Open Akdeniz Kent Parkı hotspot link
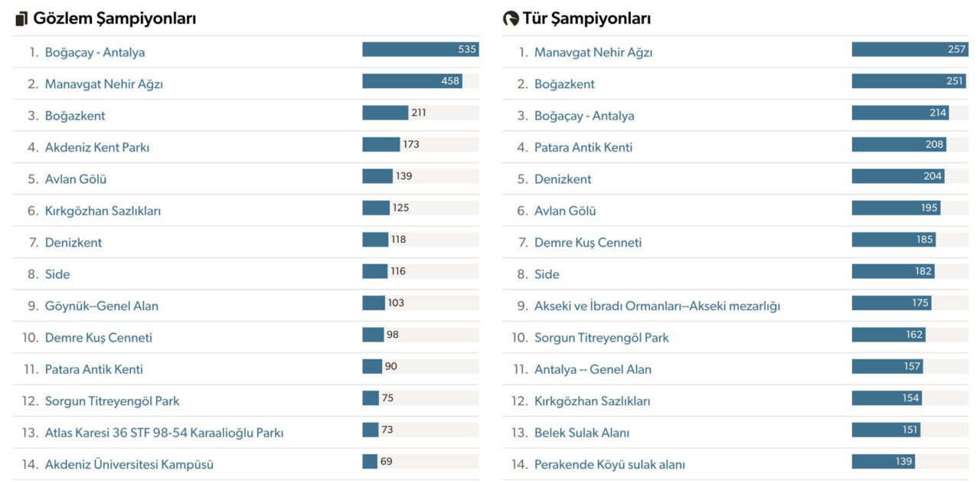 point(97,147)
